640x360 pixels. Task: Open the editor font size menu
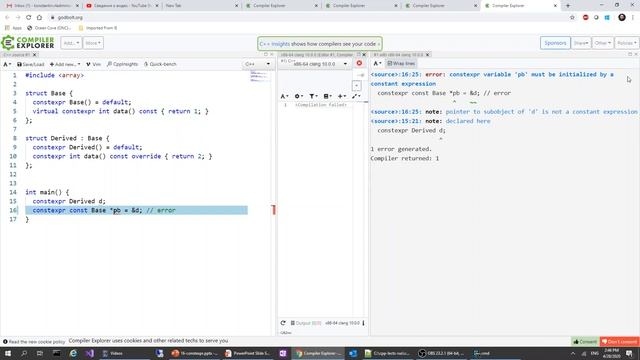(x=7, y=64)
